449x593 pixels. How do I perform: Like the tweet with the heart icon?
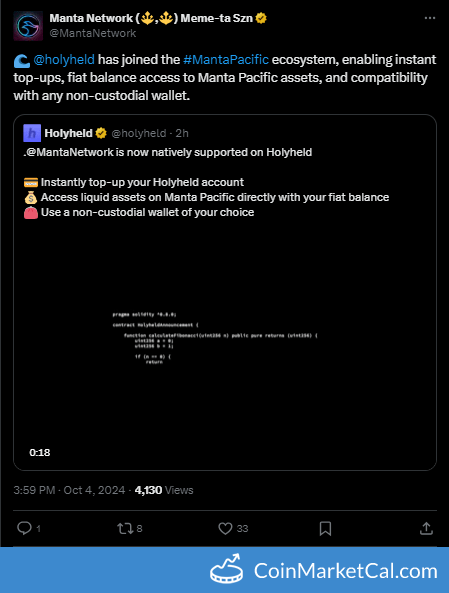tap(225, 528)
